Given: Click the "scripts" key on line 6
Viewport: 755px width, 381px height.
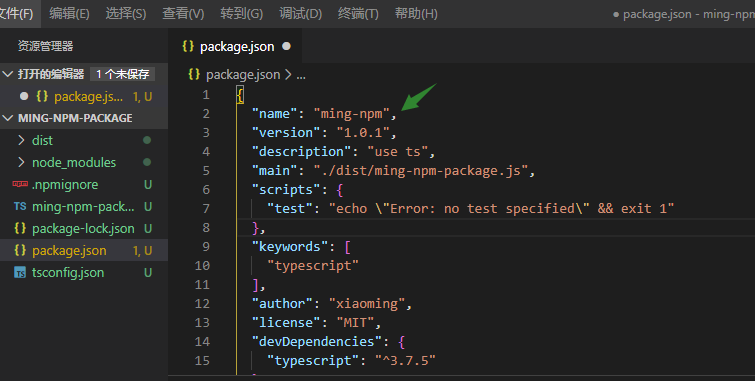Looking at the screenshot, I should (286, 190).
